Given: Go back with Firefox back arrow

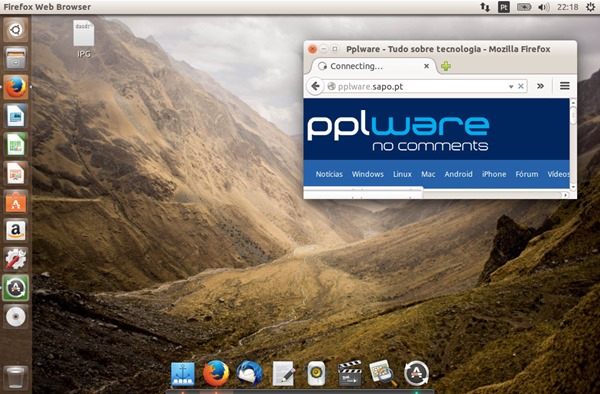Looking at the screenshot, I should pos(315,86).
